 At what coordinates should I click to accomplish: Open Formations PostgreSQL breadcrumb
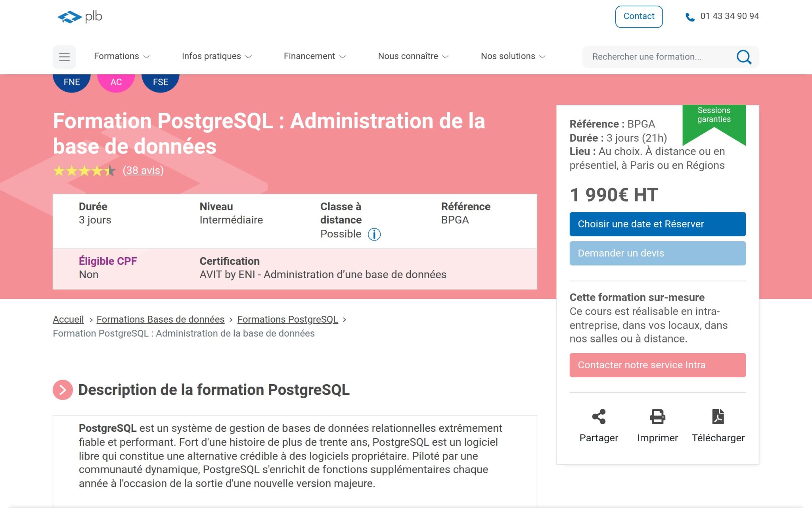point(288,319)
